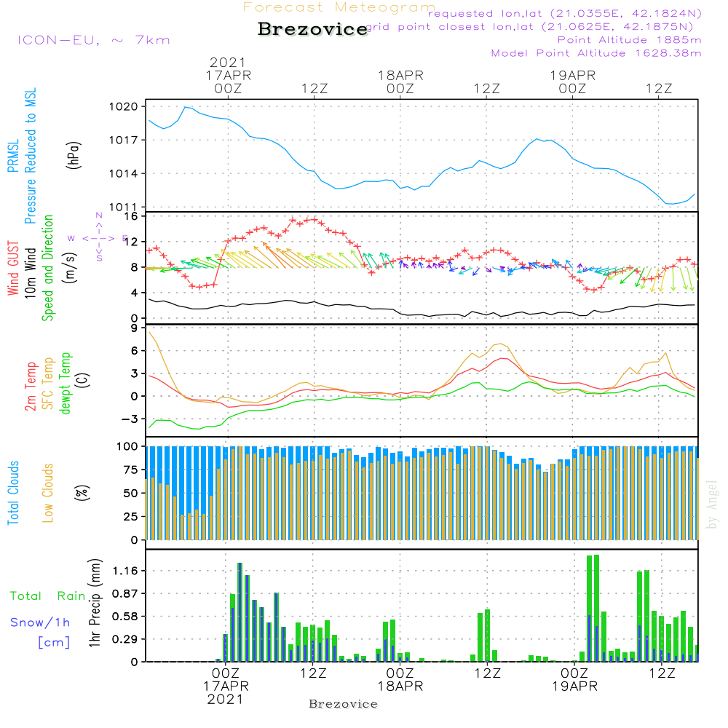The height and width of the screenshot is (728, 728).
Task: Click the 1.16 precipitation tick label
Action: 125,571
